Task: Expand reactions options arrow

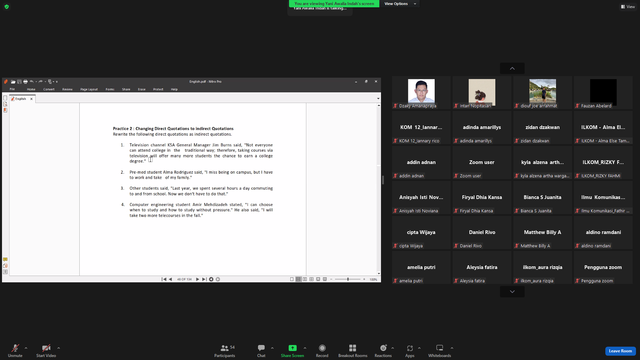Action: pos(393,348)
